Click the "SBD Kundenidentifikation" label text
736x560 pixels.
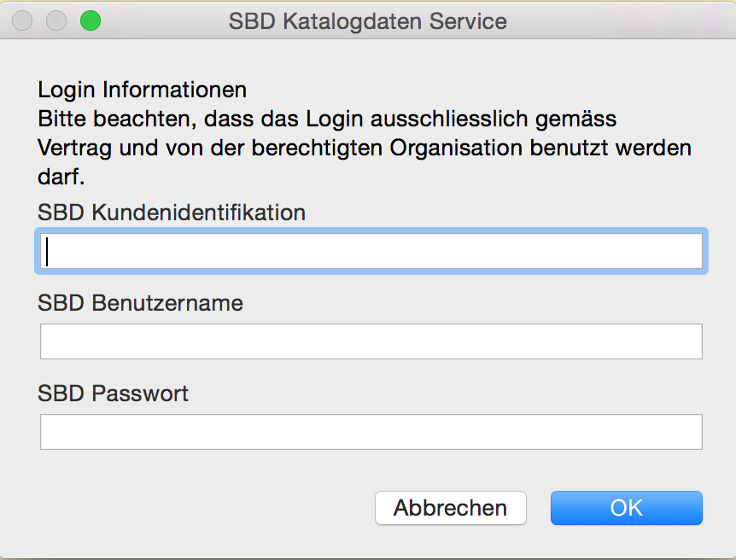pos(172,212)
